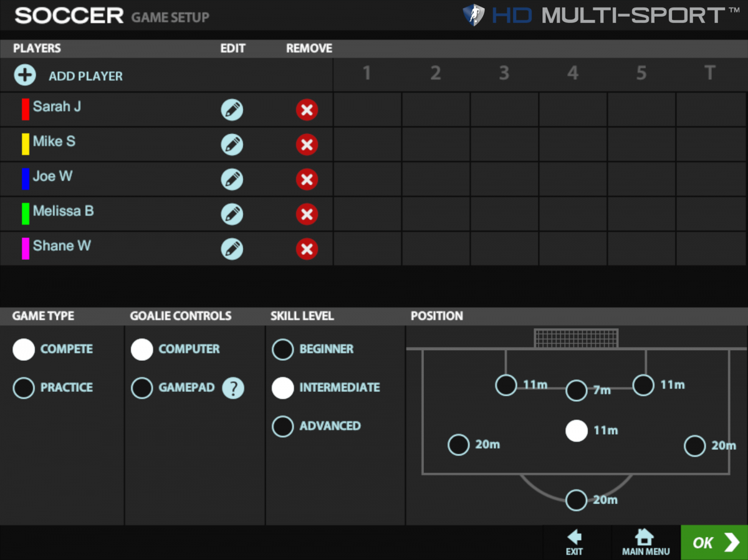
Task: Click the SOCCER title text
Action: click(69, 16)
